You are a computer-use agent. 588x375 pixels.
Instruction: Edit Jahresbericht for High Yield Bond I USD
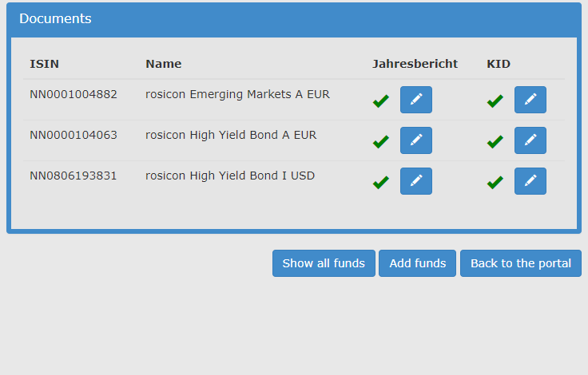[x=416, y=181]
